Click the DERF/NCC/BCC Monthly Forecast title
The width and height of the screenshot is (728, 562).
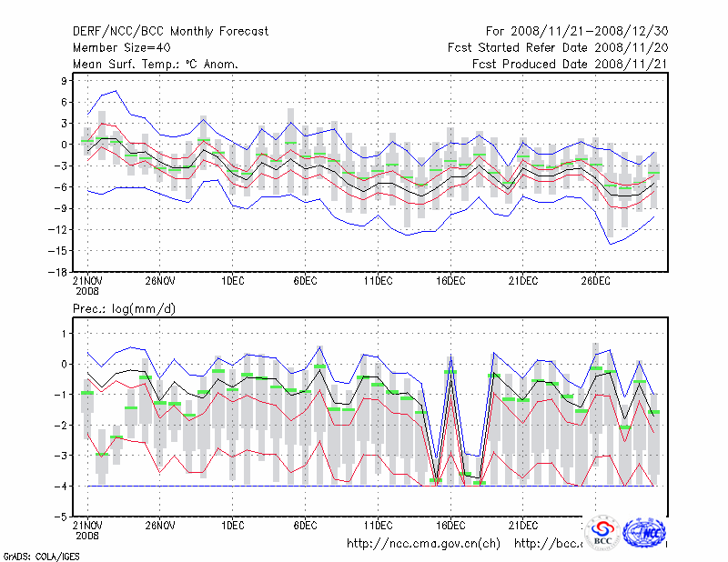point(170,32)
